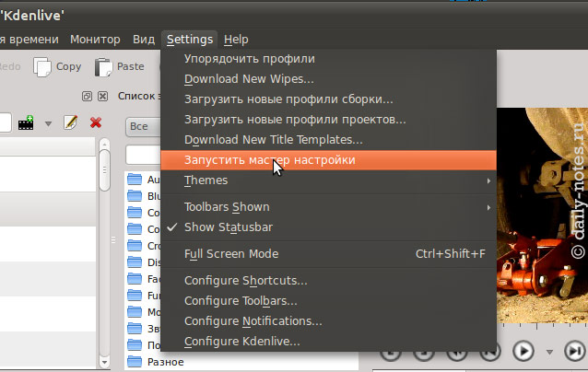Close the effect list panel

(x=103, y=96)
